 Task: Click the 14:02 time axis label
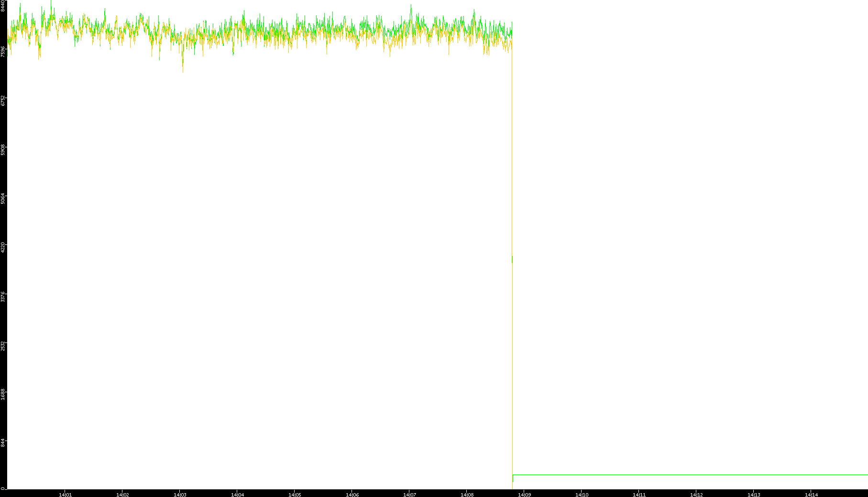[123, 495]
